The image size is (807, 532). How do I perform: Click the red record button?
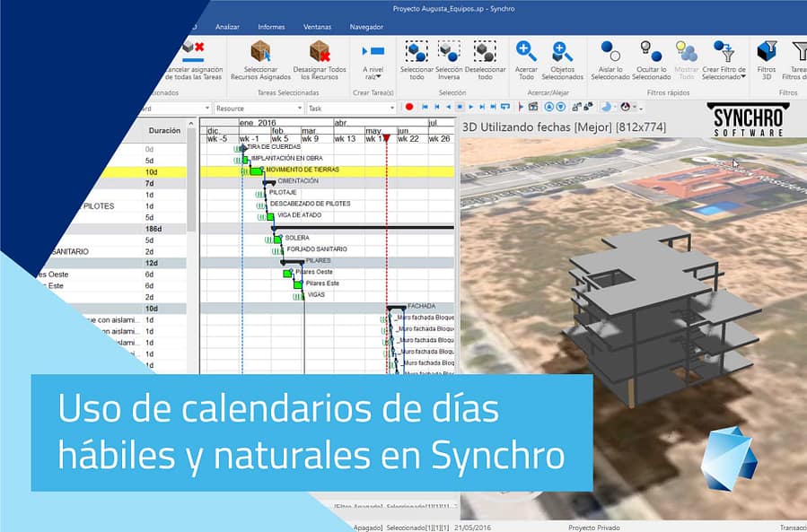(409, 107)
